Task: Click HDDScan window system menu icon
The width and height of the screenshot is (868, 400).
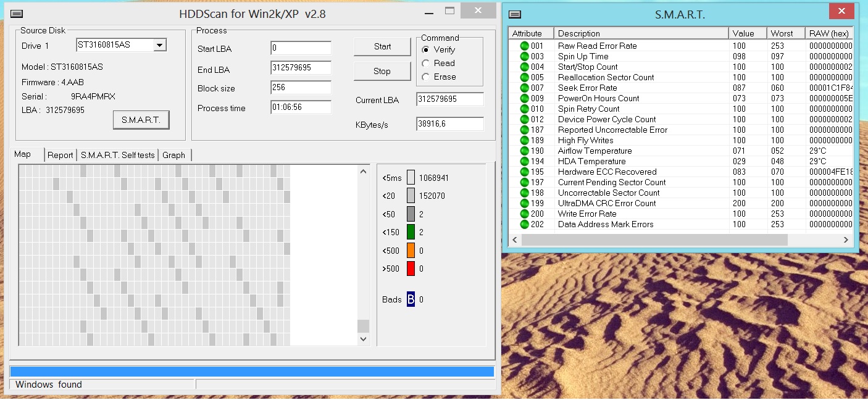Action: (17, 14)
